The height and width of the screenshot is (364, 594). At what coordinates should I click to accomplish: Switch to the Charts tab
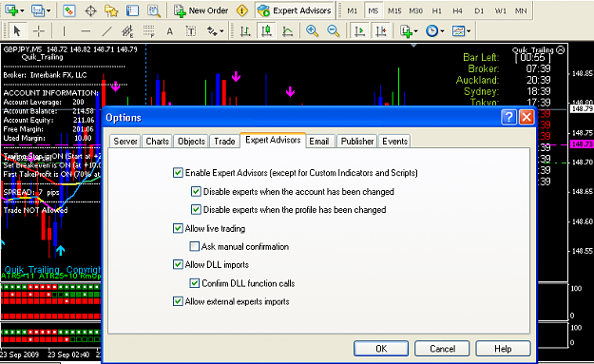(x=157, y=142)
